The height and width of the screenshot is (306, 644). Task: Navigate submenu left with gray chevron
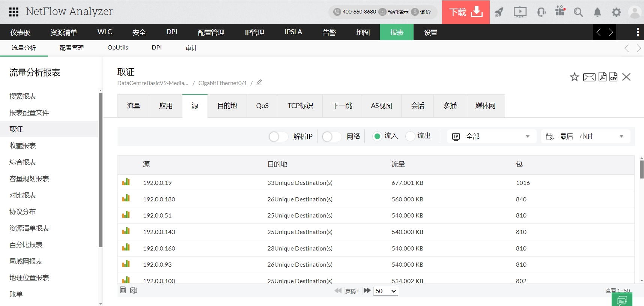pos(626,48)
